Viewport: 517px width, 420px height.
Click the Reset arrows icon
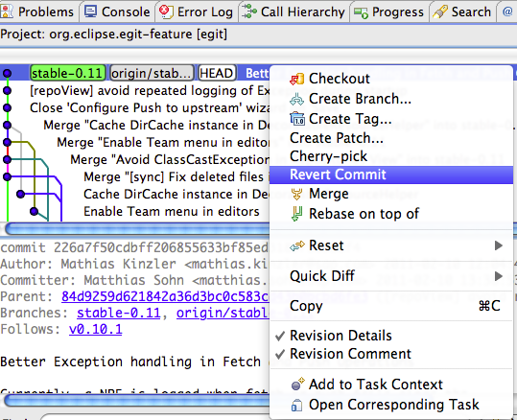pyautogui.click(x=297, y=245)
